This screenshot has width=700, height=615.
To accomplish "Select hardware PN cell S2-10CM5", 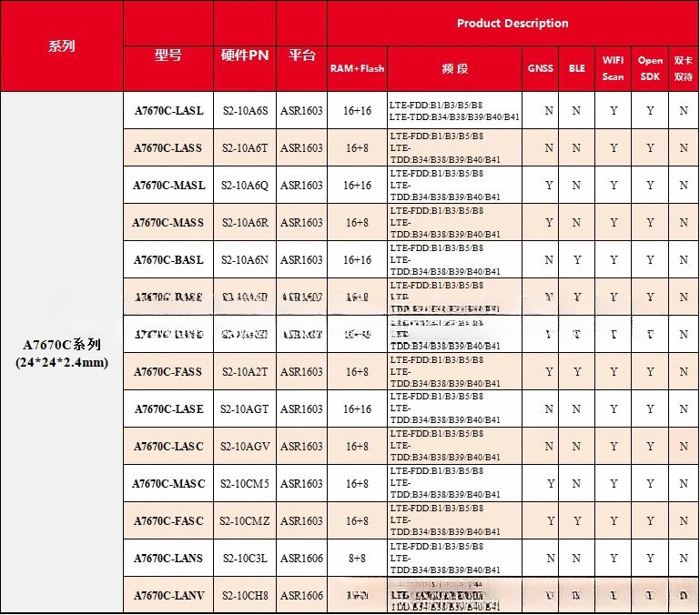I will click(245, 483).
